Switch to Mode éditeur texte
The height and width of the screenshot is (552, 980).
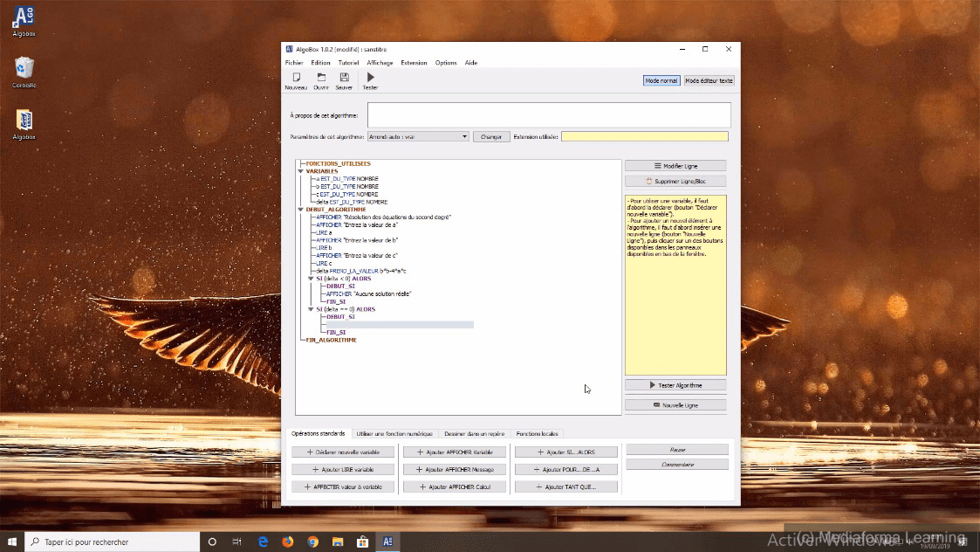pyautogui.click(x=709, y=80)
